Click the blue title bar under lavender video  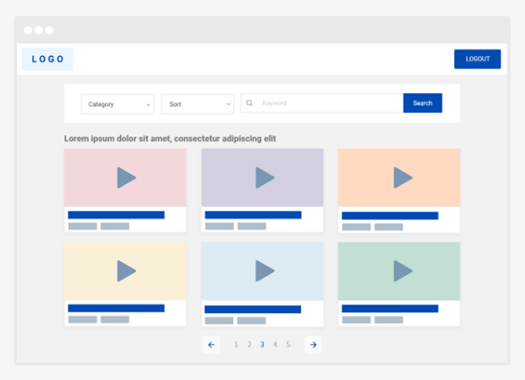pyautogui.click(x=253, y=215)
